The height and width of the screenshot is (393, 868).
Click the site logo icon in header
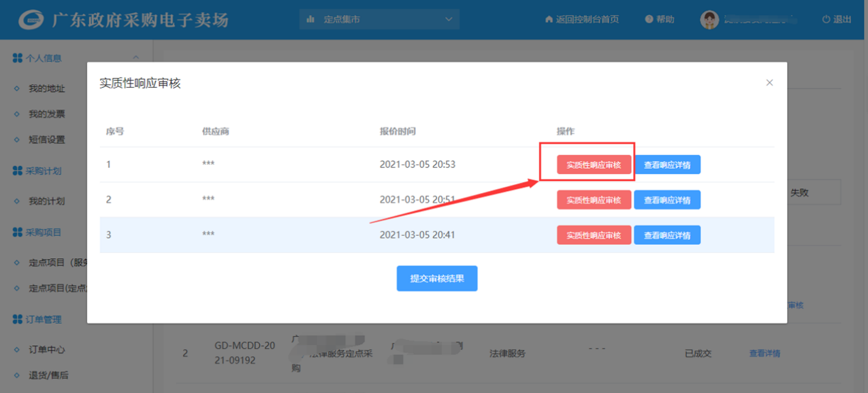click(31, 20)
